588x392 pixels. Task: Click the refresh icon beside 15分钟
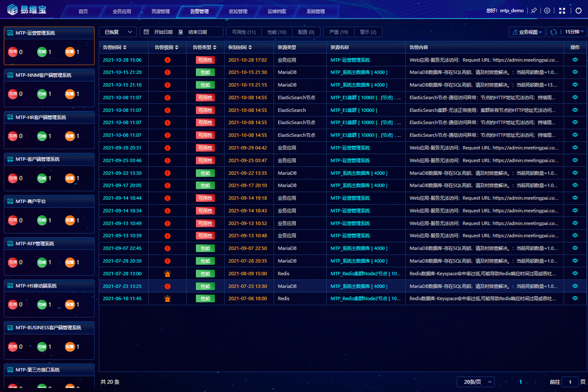[554, 32]
